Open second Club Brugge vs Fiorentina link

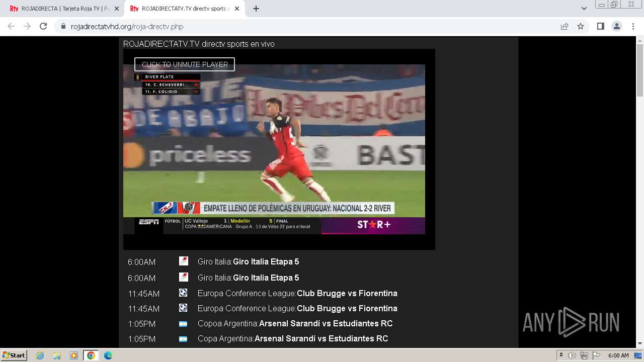pyautogui.click(x=347, y=308)
